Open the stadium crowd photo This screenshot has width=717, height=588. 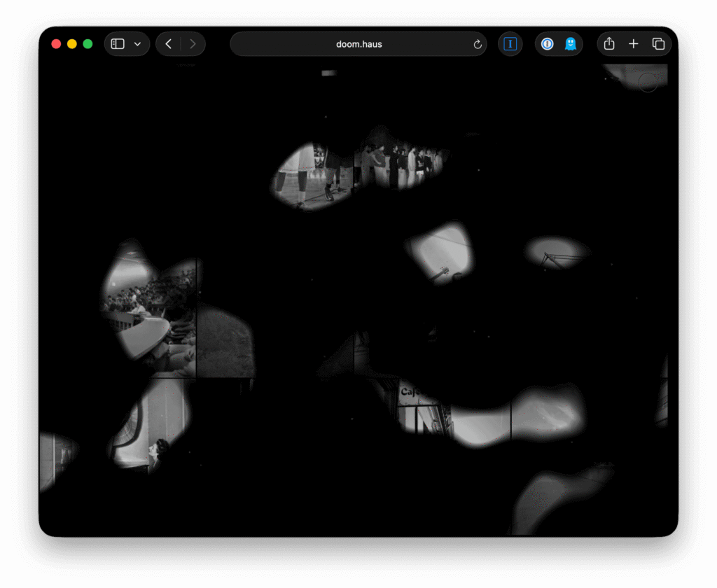point(148,301)
